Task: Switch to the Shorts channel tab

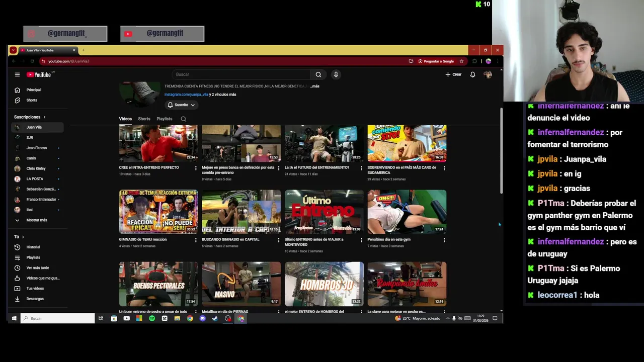Action: (144, 119)
